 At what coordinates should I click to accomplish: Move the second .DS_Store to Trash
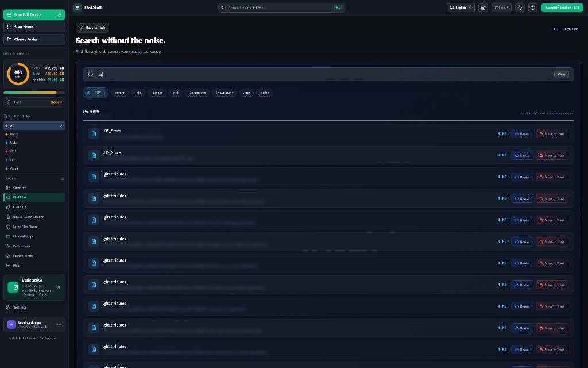(x=552, y=155)
